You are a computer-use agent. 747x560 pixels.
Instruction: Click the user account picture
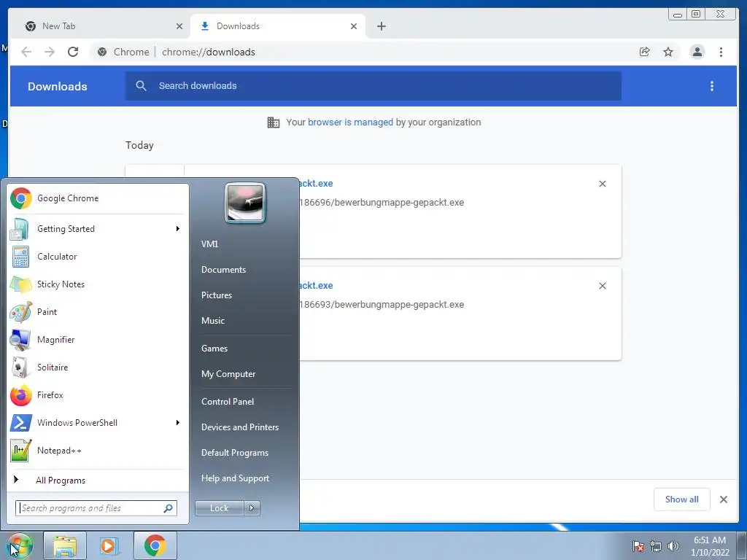tap(245, 203)
